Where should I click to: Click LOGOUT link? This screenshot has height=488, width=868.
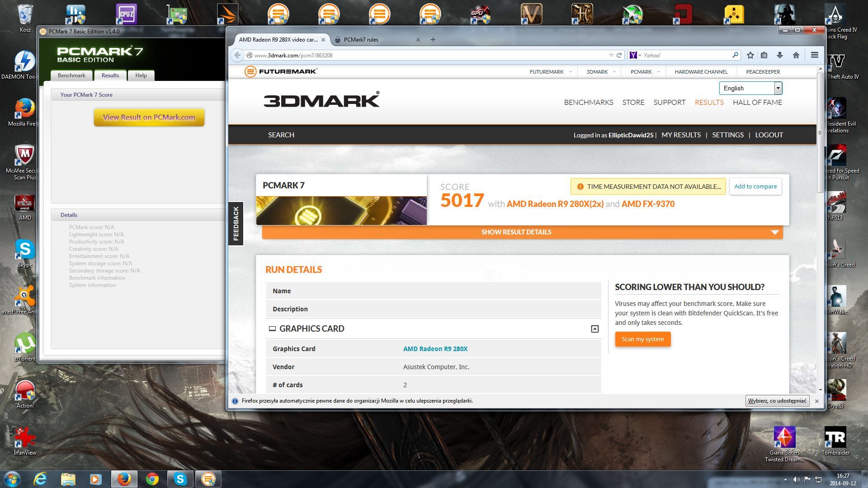[x=769, y=135]
